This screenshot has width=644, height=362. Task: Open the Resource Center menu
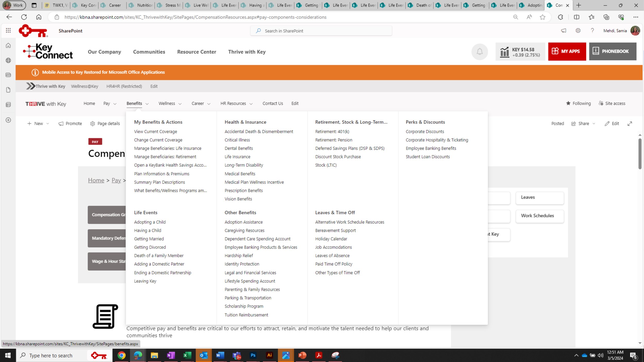pos(197,52)
